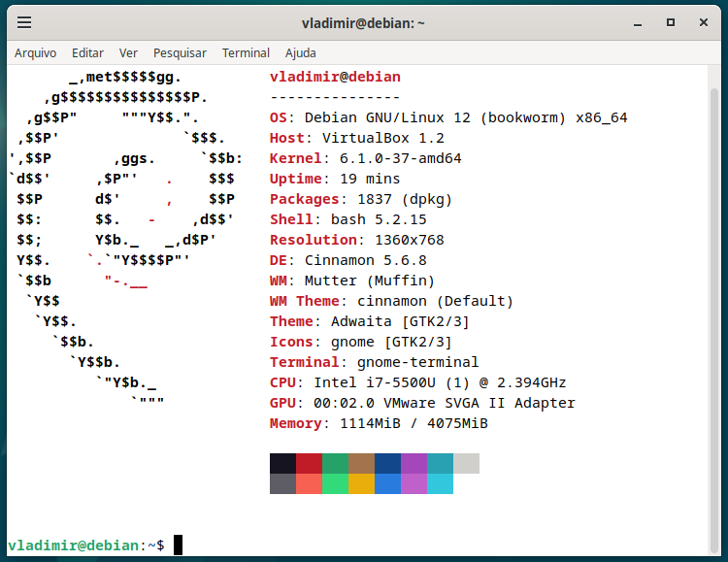The image size is (728, 562).
Task: Click the dark blue color block in the top row
Action: tap(387, 463)
